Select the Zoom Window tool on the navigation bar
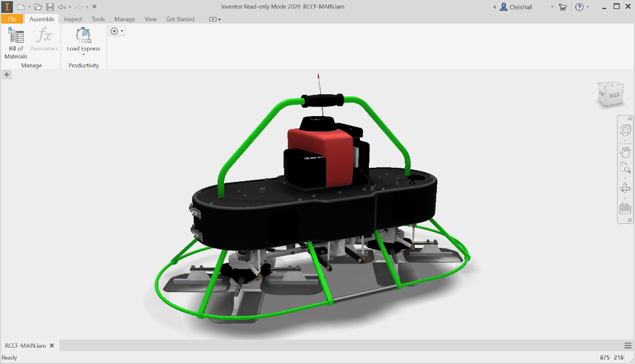 pyautogui.click(x=625, y=168)
